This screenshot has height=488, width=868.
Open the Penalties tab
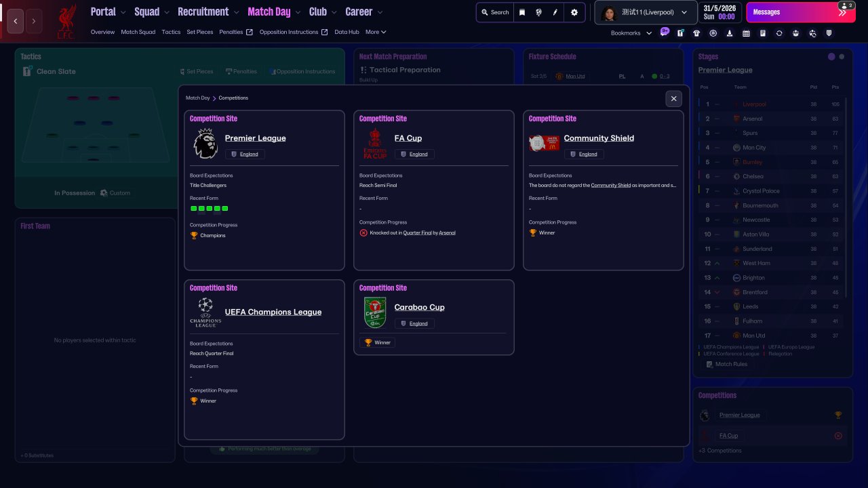click(x=236, y=32)
